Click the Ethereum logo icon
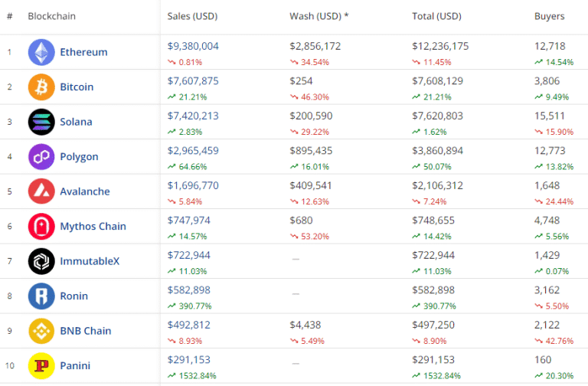 click(x=41, y=52)
